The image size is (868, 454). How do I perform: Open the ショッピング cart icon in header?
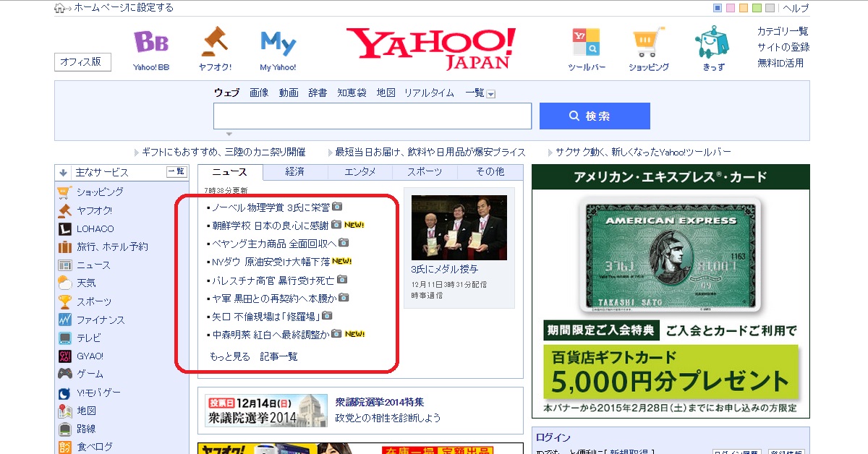(648, 43)
